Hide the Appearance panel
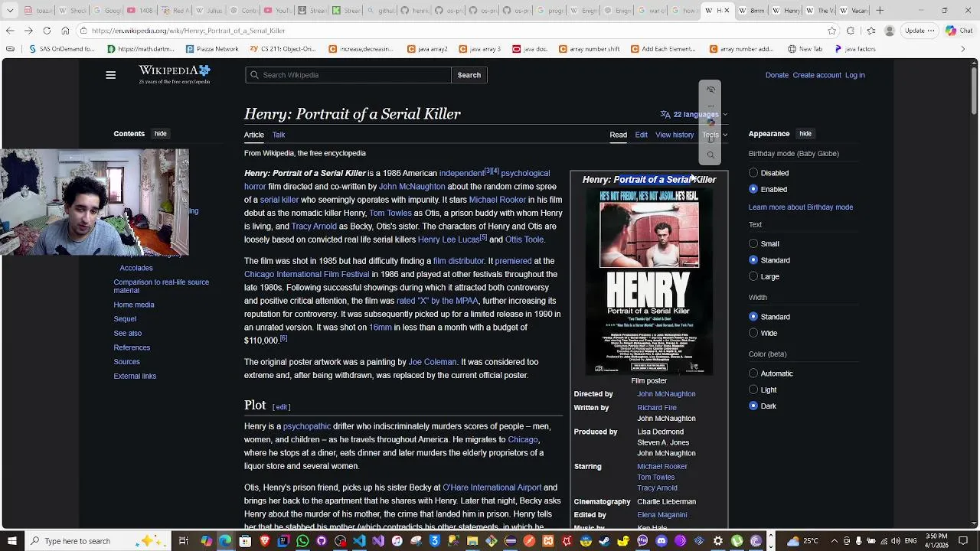980x551 pixels. point(805,134)
